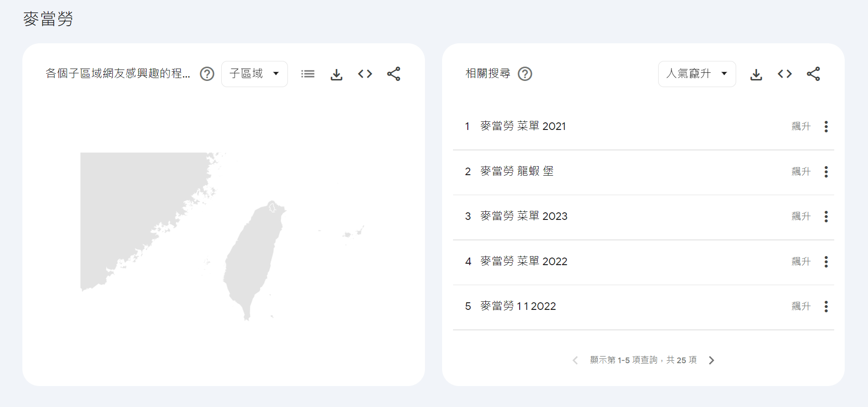Open three-dot menu for 麥當勞 菜單 2021
The width and height of the screenshot is (868, 407).
826,126
